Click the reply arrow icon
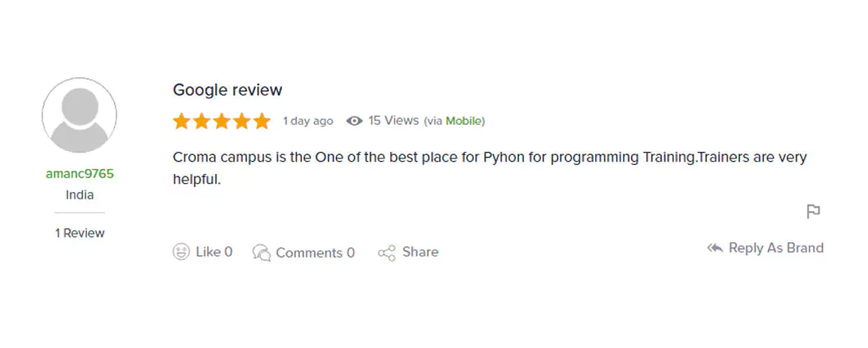868x348 pixels. [715, 248]
